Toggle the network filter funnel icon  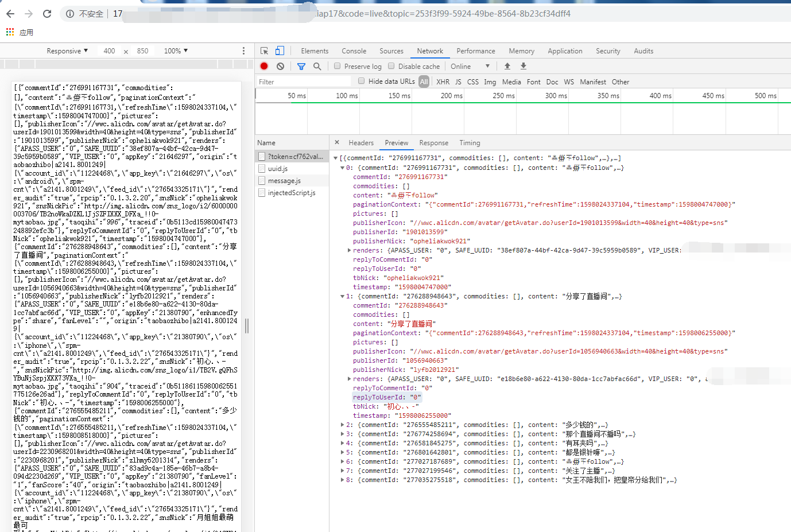(x=301, y=67)
